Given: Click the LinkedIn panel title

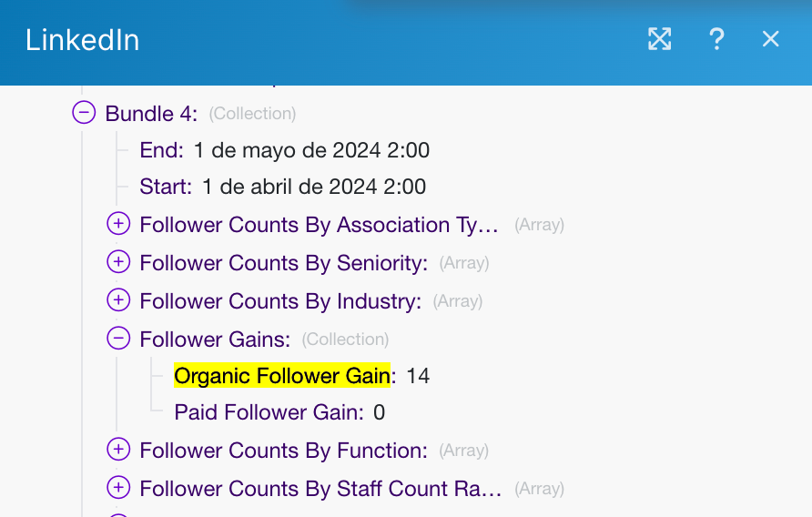Looking at the screenshot, I should pos(82,40).
